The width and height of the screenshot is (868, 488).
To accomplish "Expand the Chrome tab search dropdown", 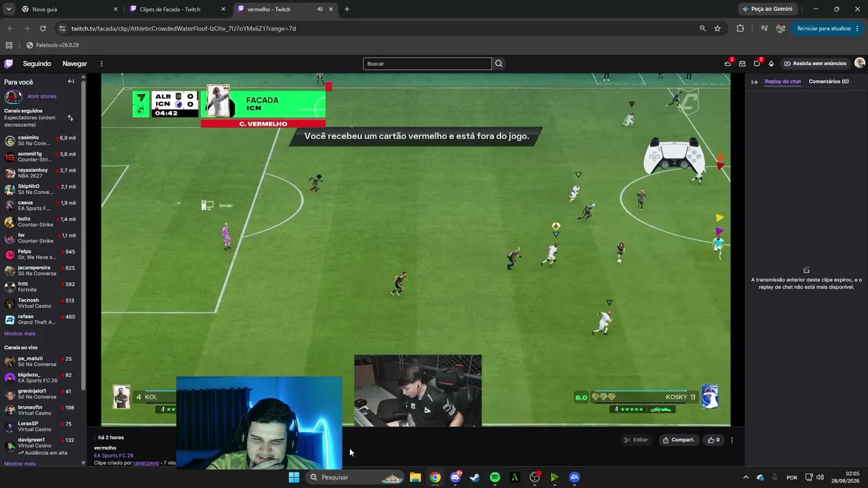I will 9,9.
